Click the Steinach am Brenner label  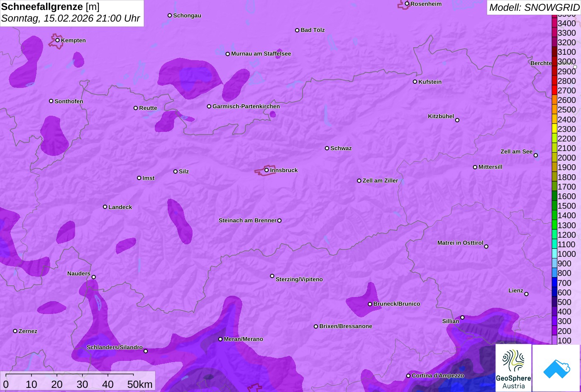click(x=247, y=220)
